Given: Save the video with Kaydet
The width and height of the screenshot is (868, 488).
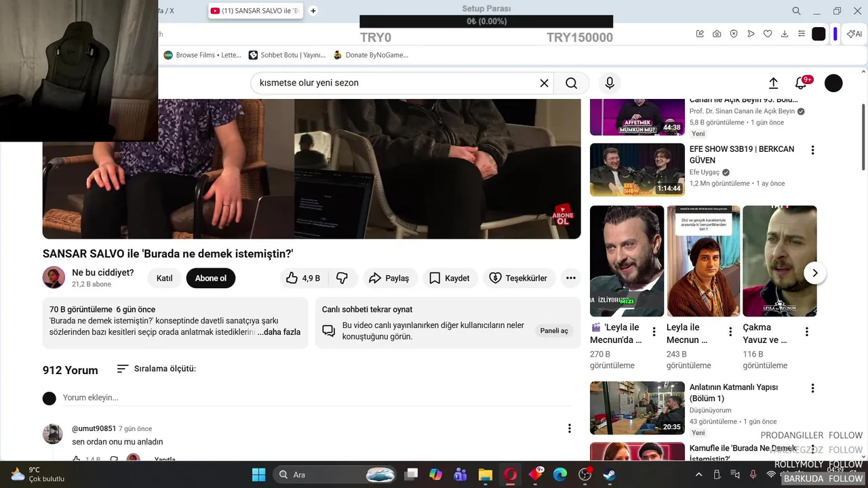Looking at the screenshot, I should pos(450,278).
